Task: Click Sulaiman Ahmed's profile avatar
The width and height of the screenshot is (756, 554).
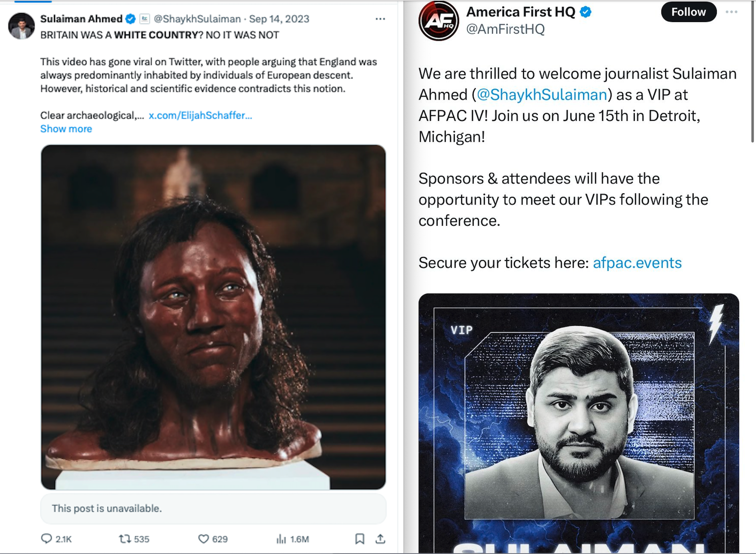Action: pyautogui.click(x=21, y=26)
